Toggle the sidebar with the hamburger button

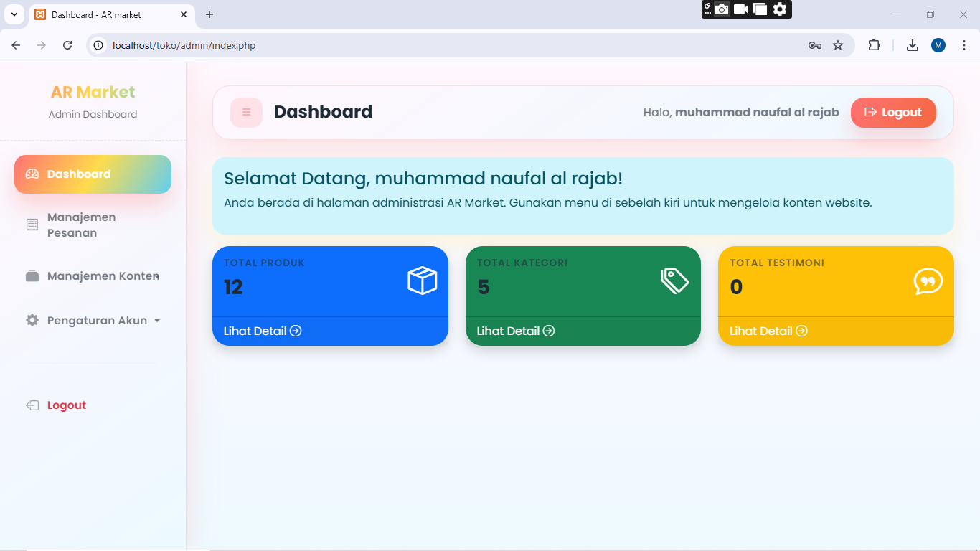246,113
